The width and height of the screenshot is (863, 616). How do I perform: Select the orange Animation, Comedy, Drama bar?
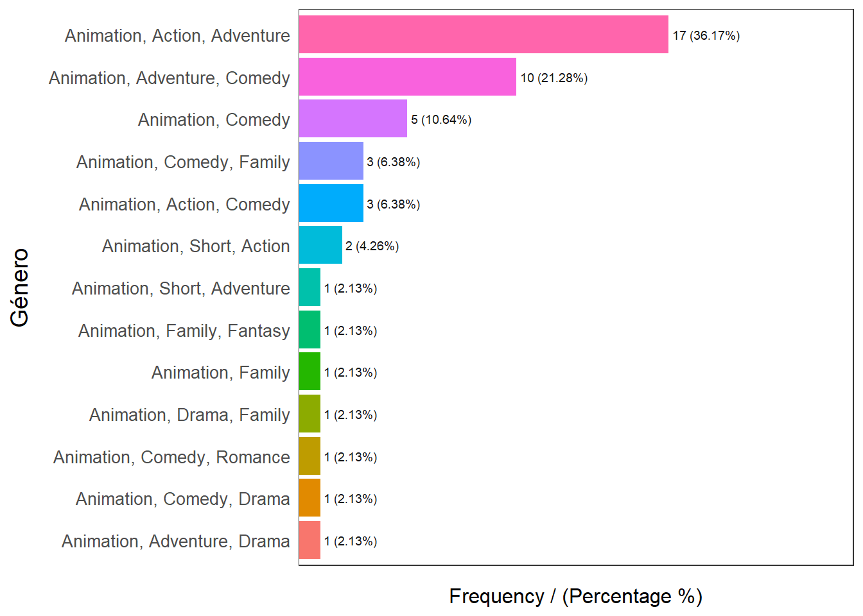click(309, 498)
